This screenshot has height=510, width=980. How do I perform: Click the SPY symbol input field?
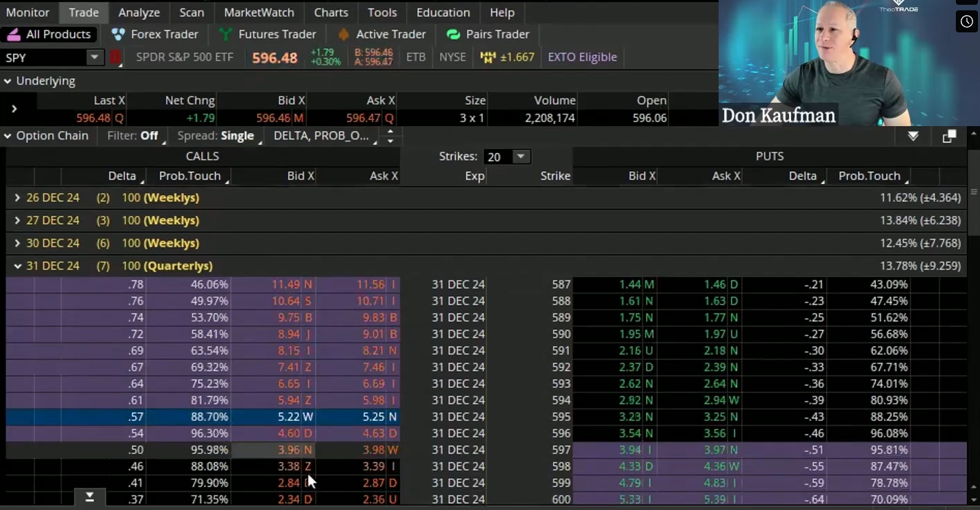point(44,57)
